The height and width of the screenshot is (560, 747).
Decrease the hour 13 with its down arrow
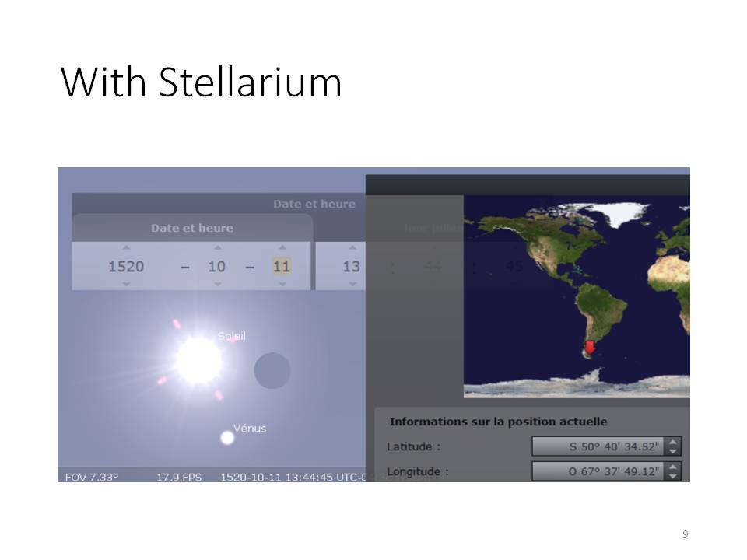click(x=352, y=285)
